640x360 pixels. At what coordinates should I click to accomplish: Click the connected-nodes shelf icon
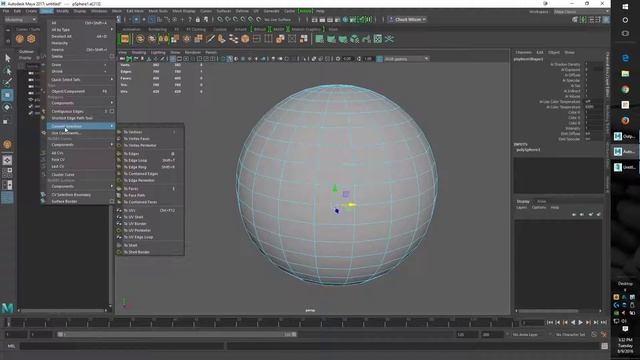(x=233, y=39)
